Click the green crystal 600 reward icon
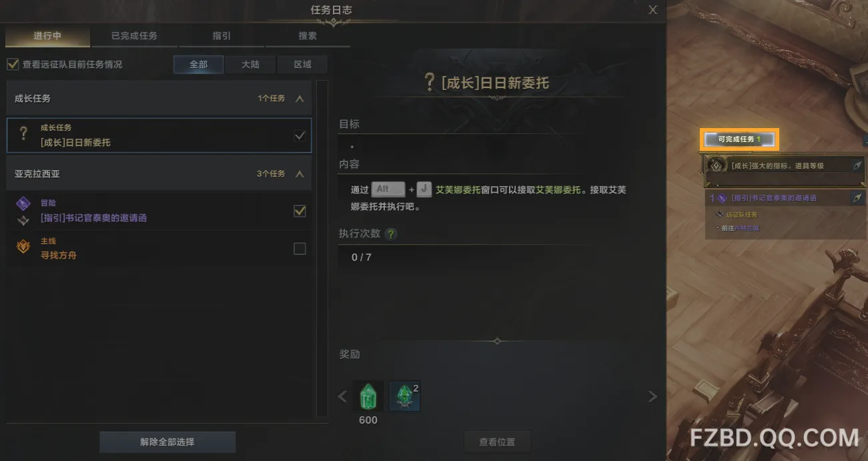Image resolution: width=868 pixels, height=461 pixels. 368,396
